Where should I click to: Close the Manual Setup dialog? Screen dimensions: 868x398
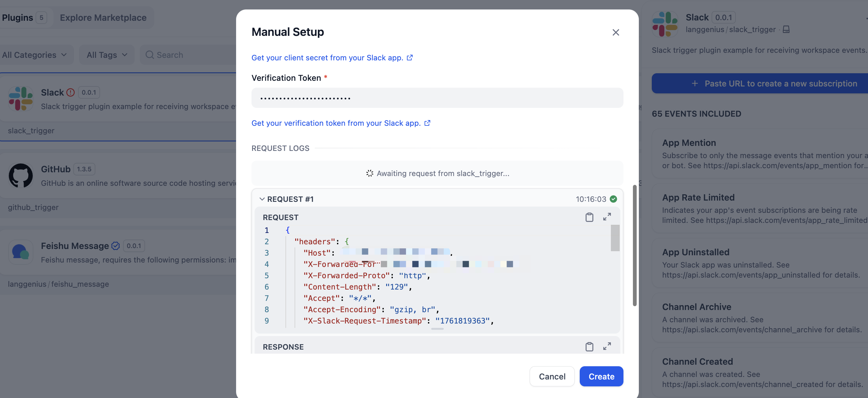point(616,32)
